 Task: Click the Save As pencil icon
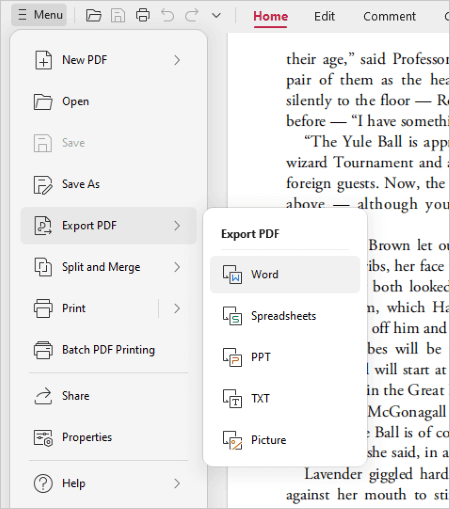coord(43,184)
